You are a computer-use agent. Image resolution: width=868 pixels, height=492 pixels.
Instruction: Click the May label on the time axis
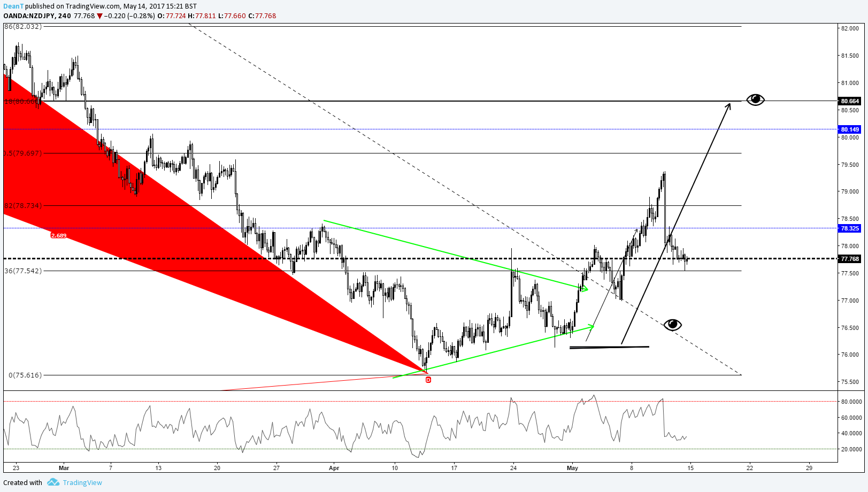tap(572, 468)
